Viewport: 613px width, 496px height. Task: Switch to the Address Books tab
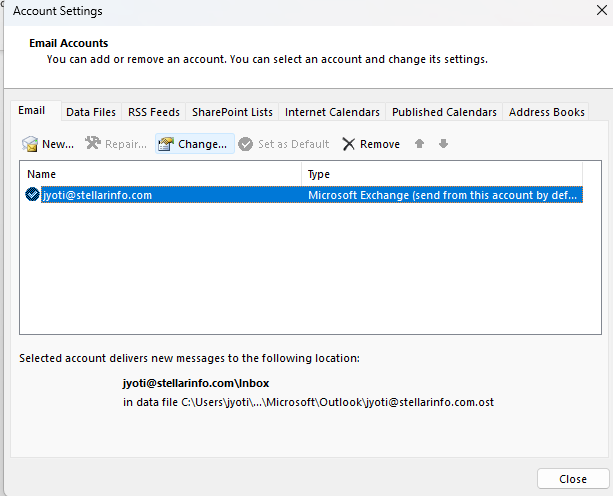pyautogui.click(x=547, y=112)
